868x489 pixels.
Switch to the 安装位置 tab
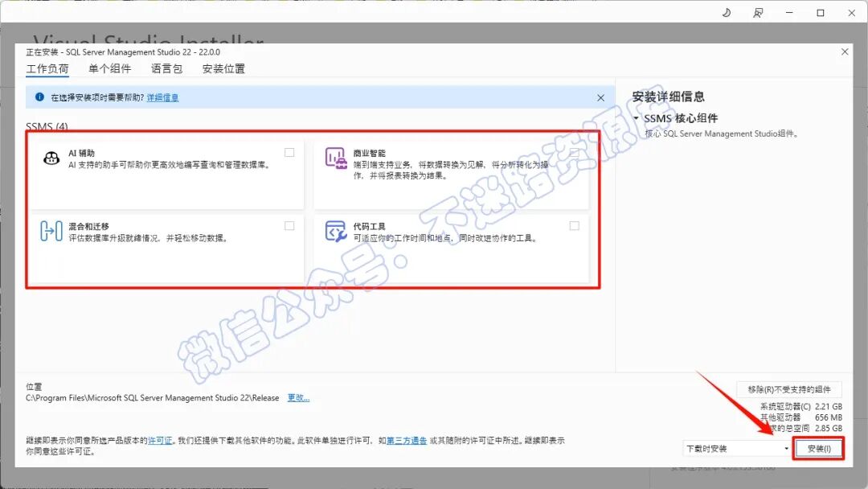223,68
